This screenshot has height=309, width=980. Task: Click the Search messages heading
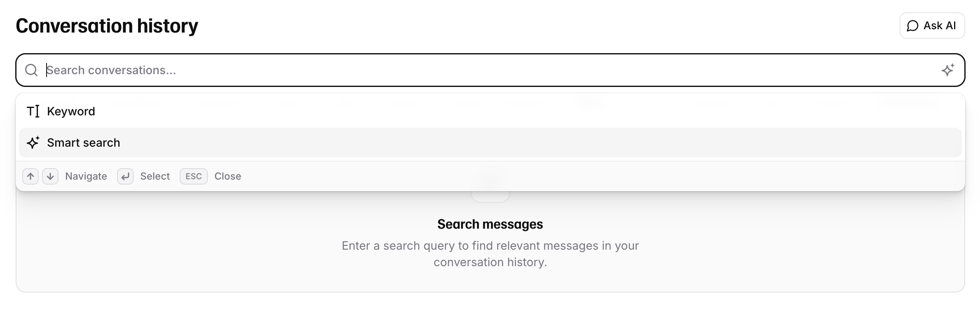pyautogui.click(x=490, y=224)
